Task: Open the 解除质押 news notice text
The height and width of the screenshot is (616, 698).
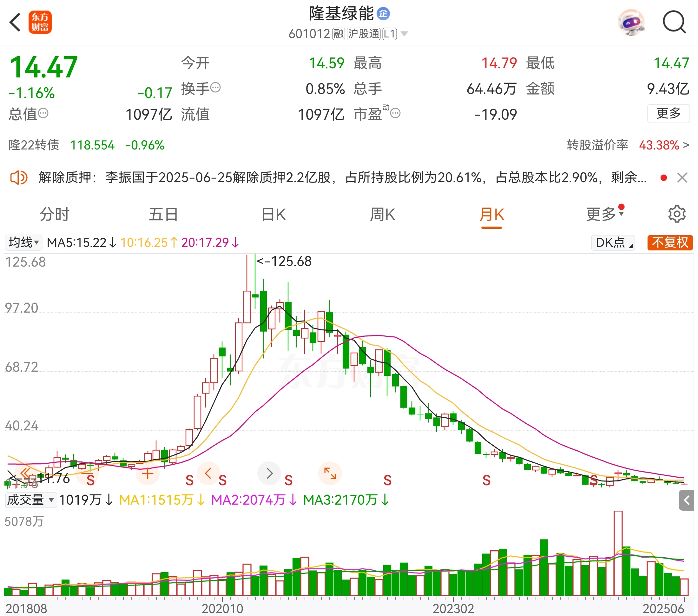Action: (x=342, y=178)
